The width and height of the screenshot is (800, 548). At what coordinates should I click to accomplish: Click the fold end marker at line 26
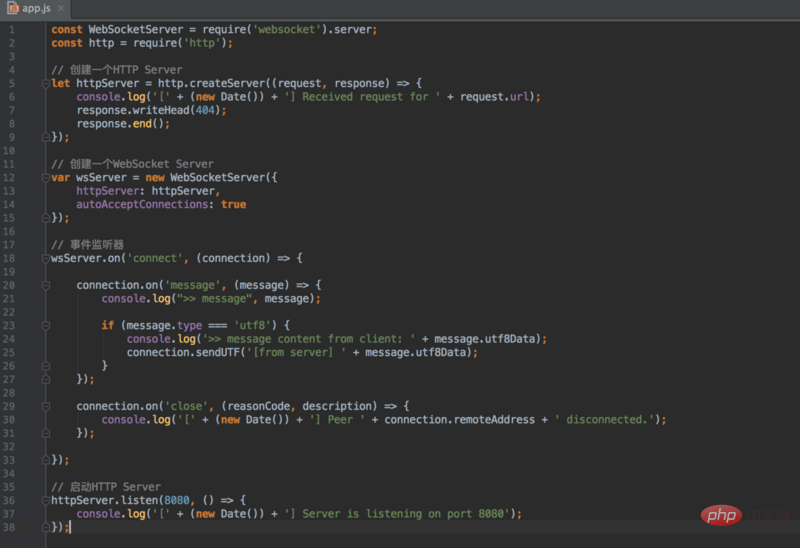(x=45, y=366)
